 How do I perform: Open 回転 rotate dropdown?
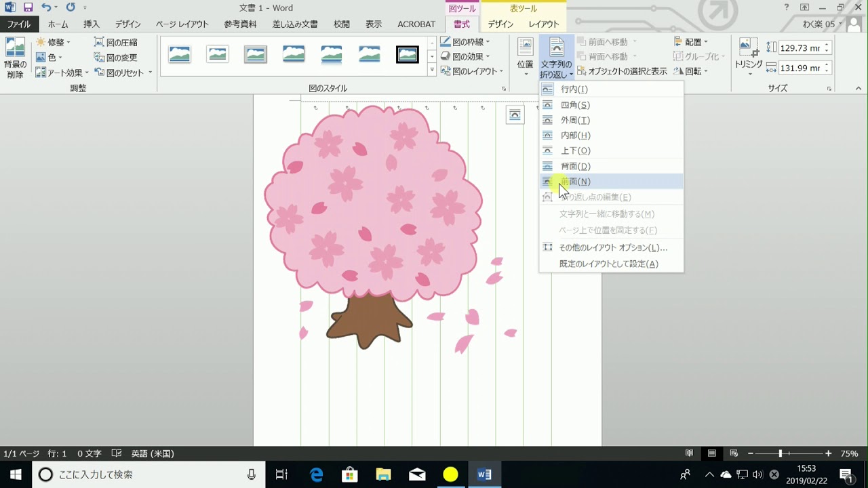pyautogui.click(x=691, y=71)
